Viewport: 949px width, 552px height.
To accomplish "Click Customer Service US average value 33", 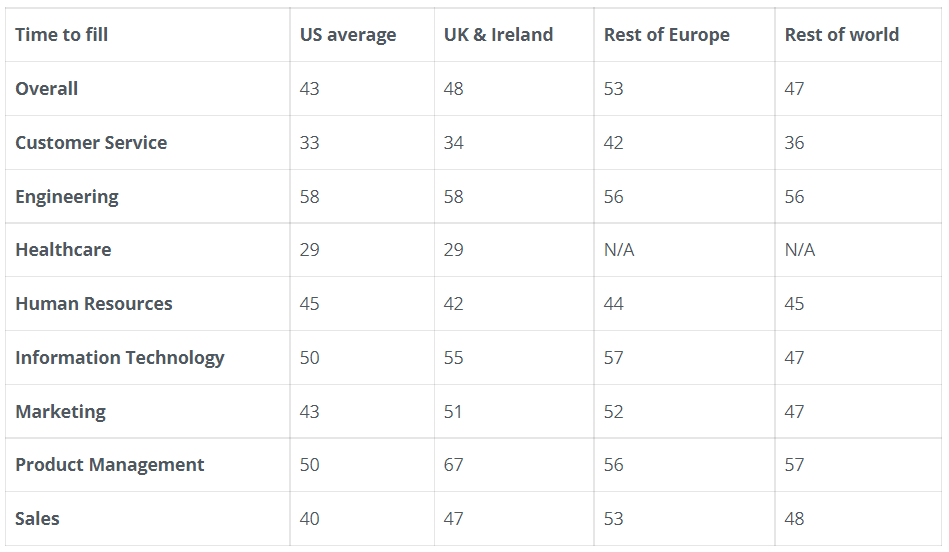I will (x=310, y=143).
